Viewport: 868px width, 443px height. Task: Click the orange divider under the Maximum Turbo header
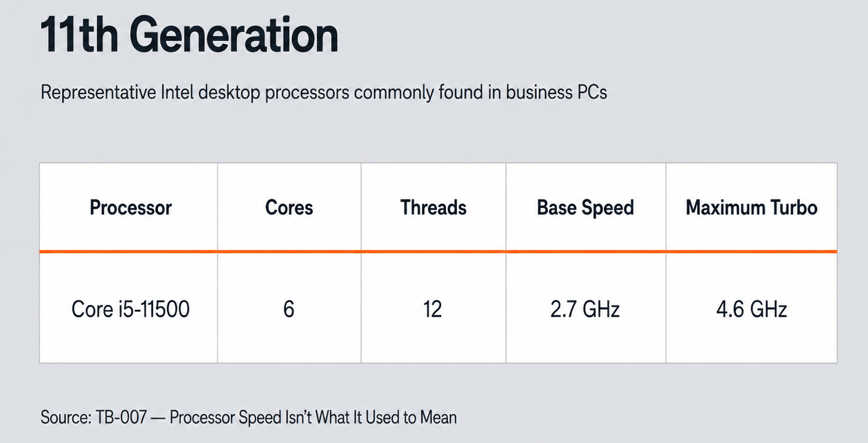coord(752,251)
